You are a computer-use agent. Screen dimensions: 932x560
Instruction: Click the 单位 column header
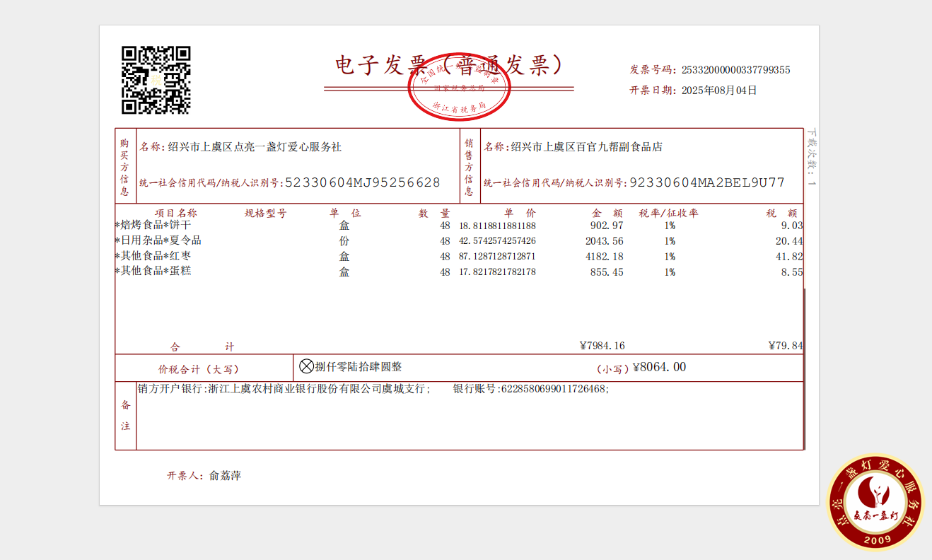pos(345,213)
